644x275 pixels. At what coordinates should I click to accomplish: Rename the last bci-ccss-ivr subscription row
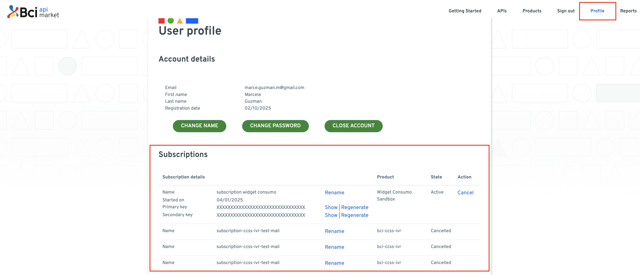334,263
